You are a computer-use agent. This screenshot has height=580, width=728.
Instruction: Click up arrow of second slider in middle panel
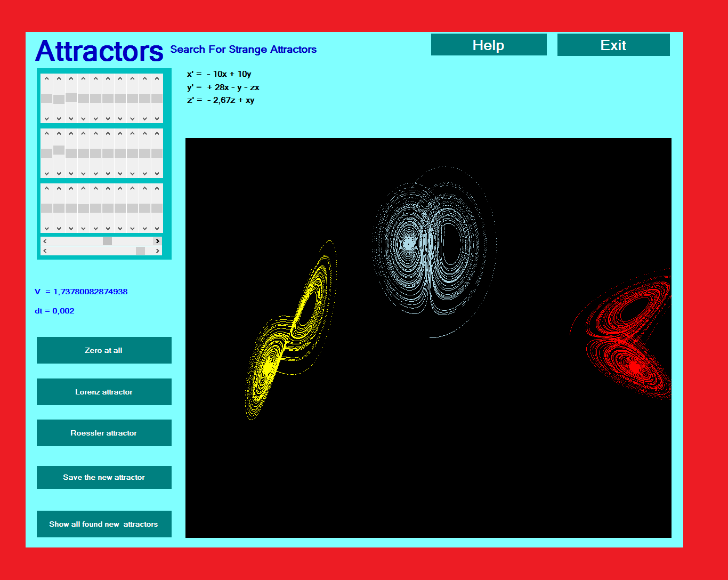[x=59, y=134]
